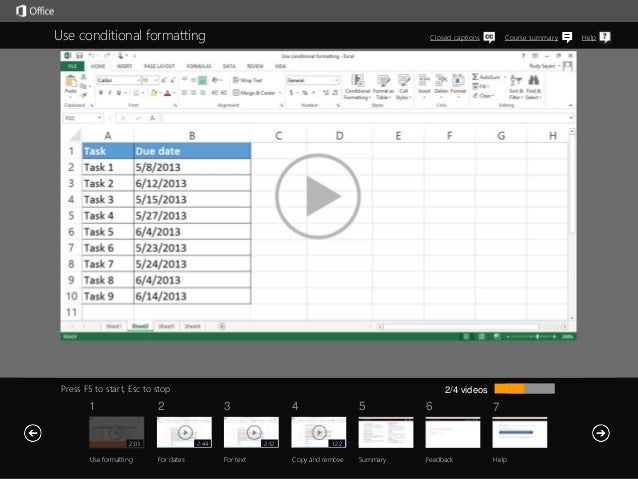Select the 'For dates' video thumbnail
The height and width of the screenshot is (479, 638).
coord(184,432)
